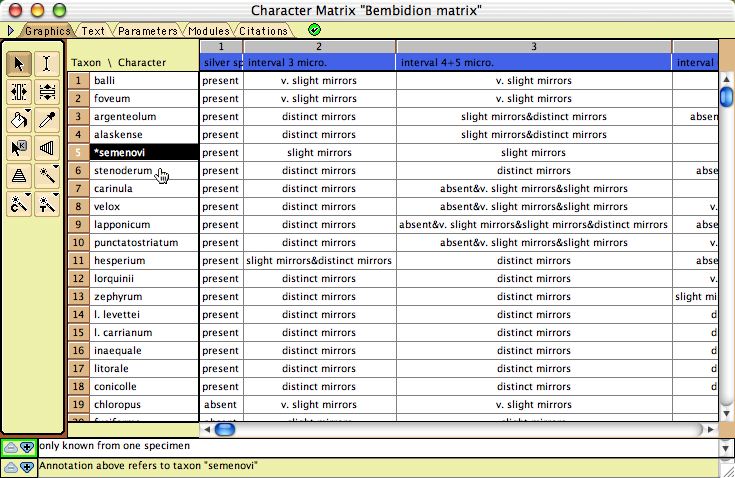Choose the adjust row height tool
The width and height of the screenshot is (735, 478).
coord(47,92)
